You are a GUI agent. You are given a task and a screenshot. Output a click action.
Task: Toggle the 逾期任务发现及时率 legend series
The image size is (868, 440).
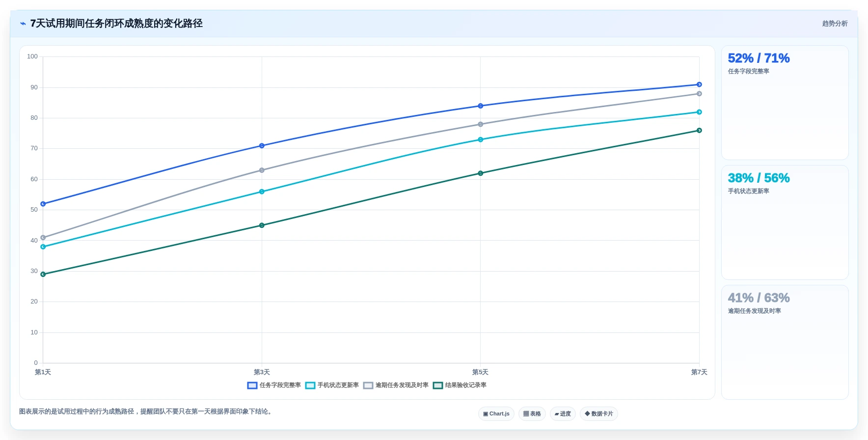(x=396, y=385)
